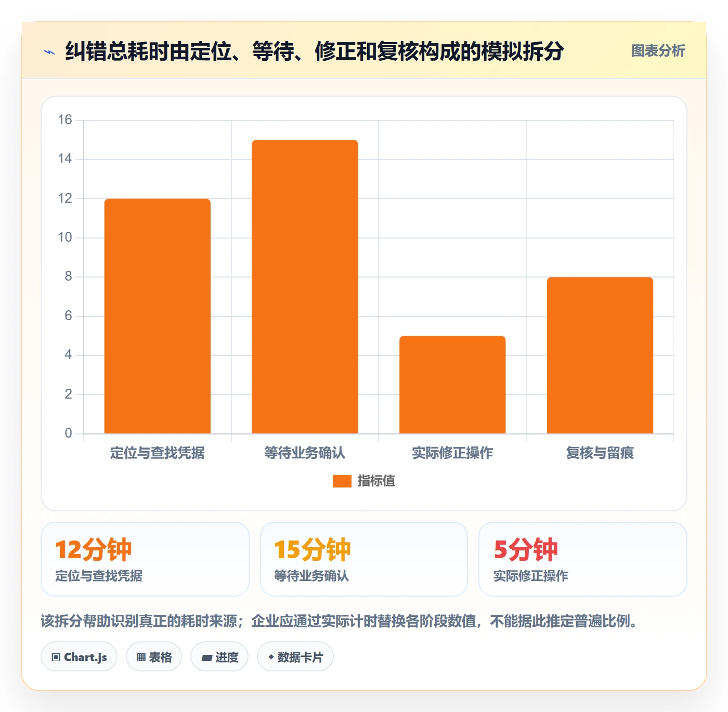Screen dimensions: 728x712
Task: Toggle the 指标值 legend entry
Action: pyautogui.click(x=364, y=481)
